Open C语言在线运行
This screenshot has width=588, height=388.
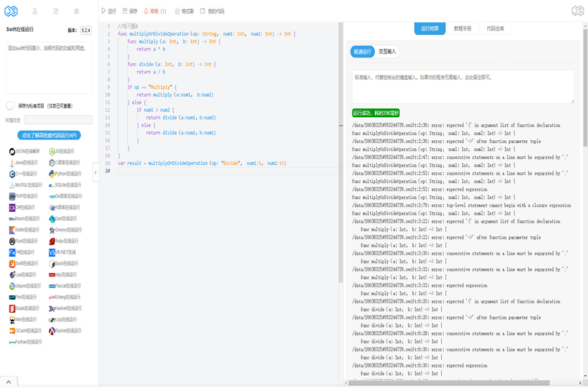64,163
